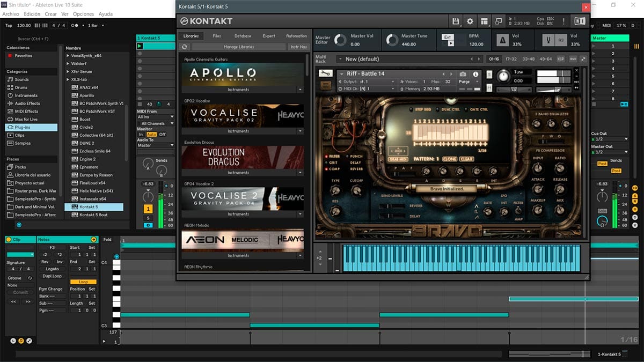Click Manage Libraries button

(x=238, y=47)
